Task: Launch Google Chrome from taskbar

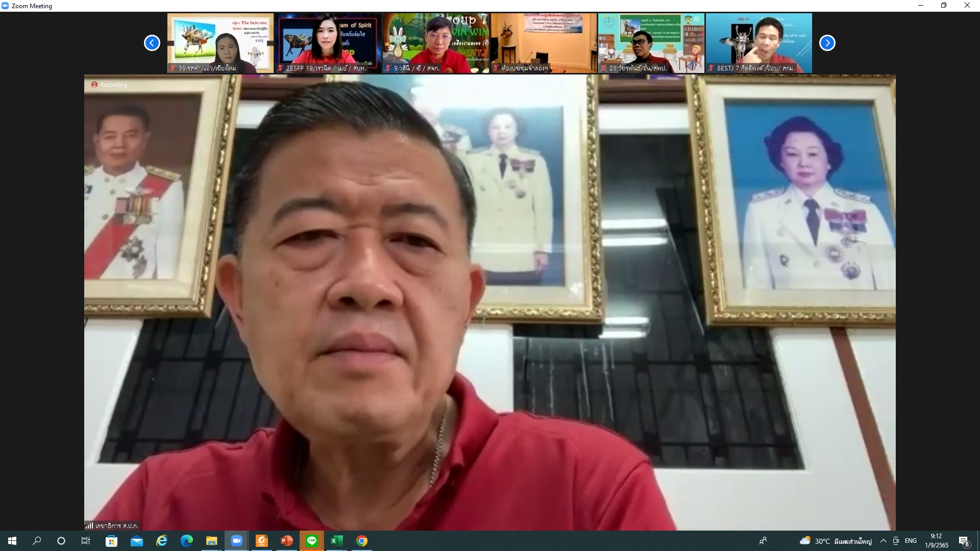Action: point(361,541)
